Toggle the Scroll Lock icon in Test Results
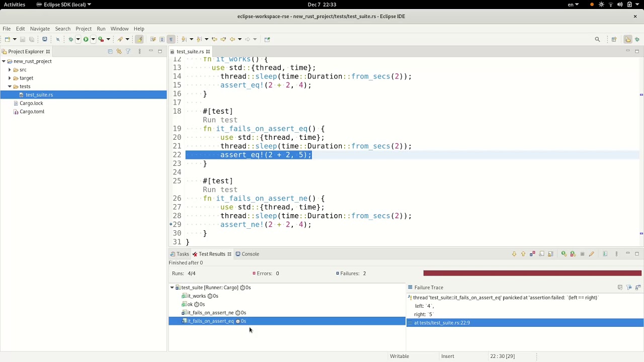Viewport: 644px width, 362px height. coord(550,254)
